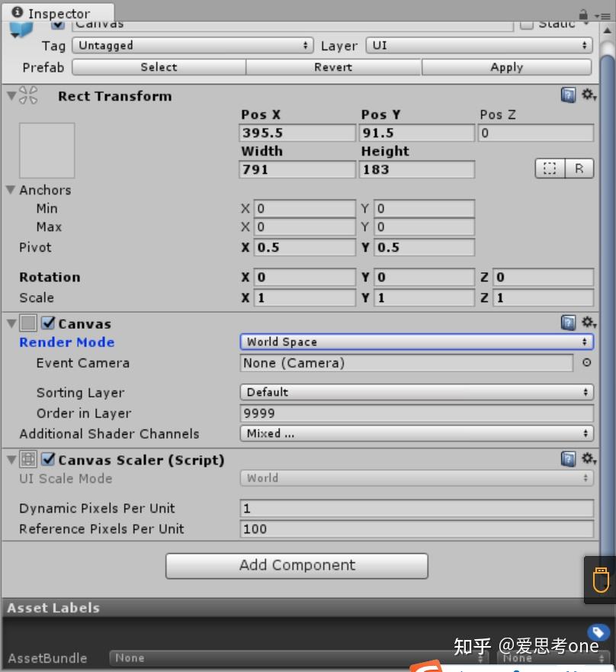Viewport: 616px width, 672px height.
Task: Click the Inspector lock icon
Action: tap(583, 15)
